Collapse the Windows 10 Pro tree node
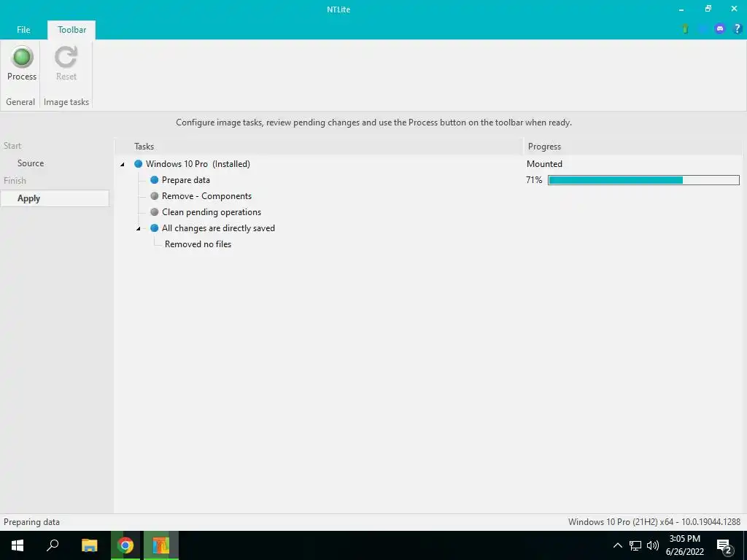 (x=123, y=164)
